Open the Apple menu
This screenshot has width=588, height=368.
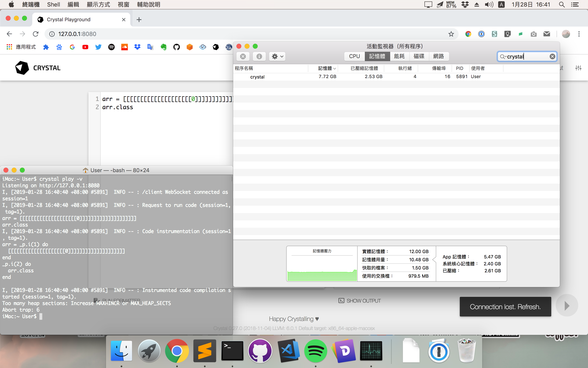tap(11, 4)
